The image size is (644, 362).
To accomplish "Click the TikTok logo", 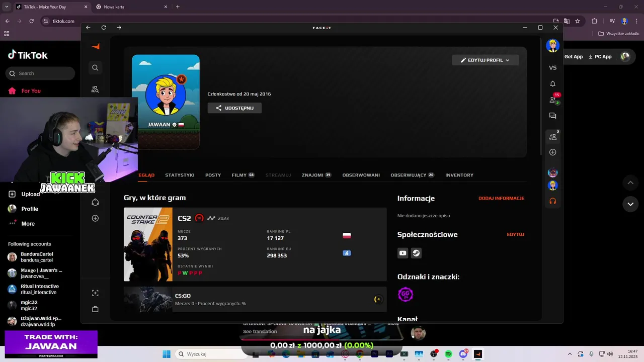I will point(28,55).
